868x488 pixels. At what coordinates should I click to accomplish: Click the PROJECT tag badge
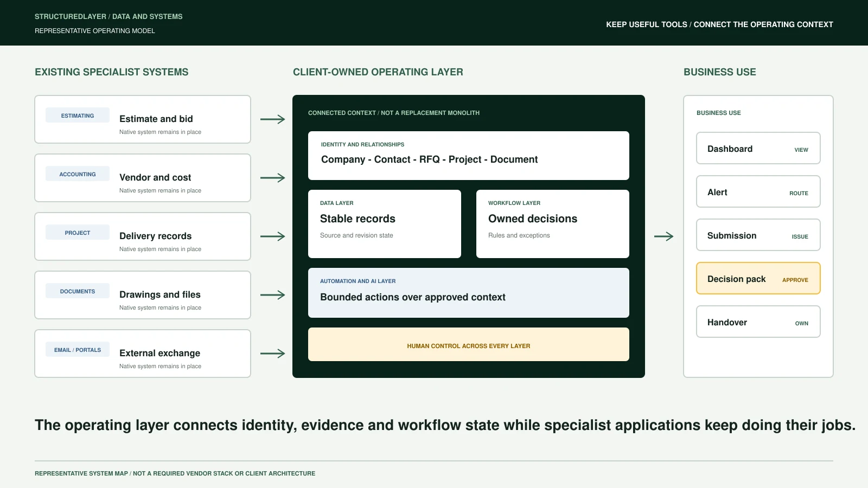tap(78, 233)
